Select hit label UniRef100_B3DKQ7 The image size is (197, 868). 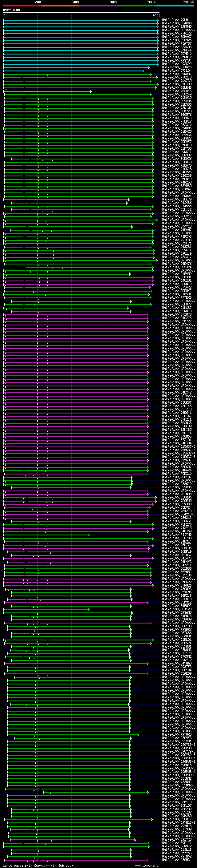(x=177, y=467)
